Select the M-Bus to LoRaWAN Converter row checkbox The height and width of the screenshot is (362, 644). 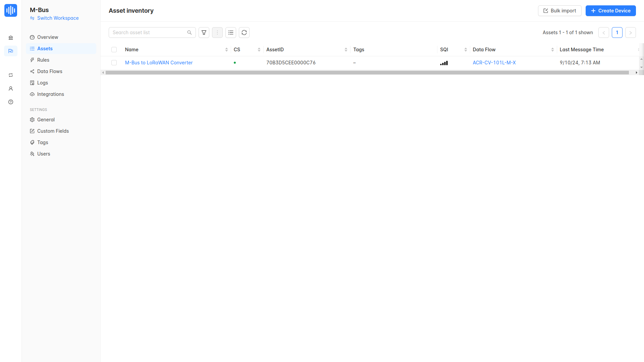[114, 63]
